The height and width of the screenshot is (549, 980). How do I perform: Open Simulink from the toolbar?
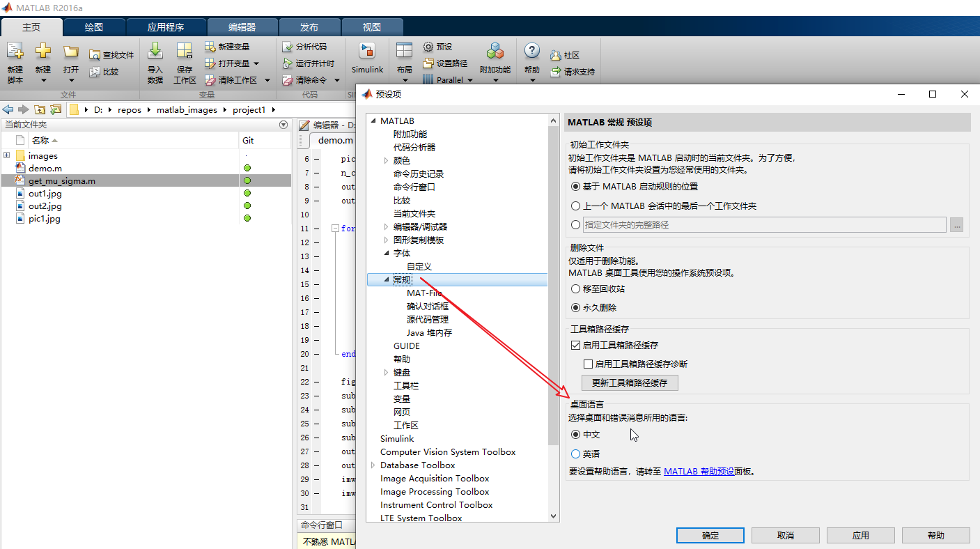367,59
